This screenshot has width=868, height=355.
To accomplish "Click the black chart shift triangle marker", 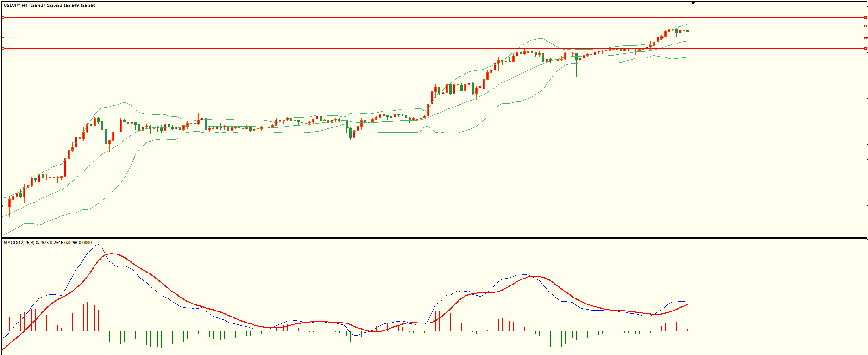I will [693, 3].
